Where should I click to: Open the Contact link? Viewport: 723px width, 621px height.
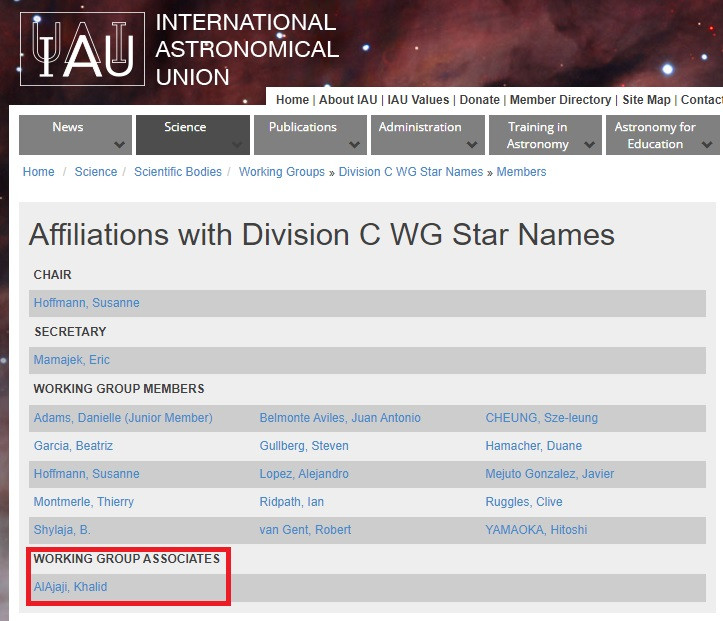tap(702, 100)
